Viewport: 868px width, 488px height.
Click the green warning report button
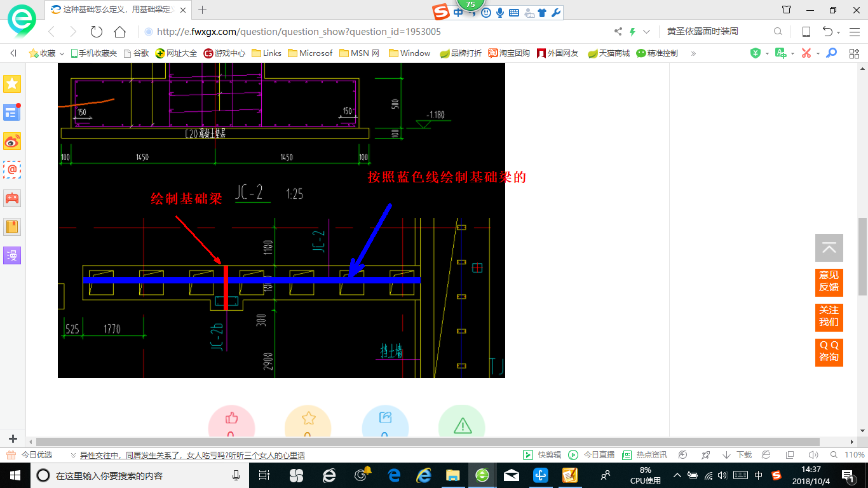pyautogui.click(x=462, y=420)
